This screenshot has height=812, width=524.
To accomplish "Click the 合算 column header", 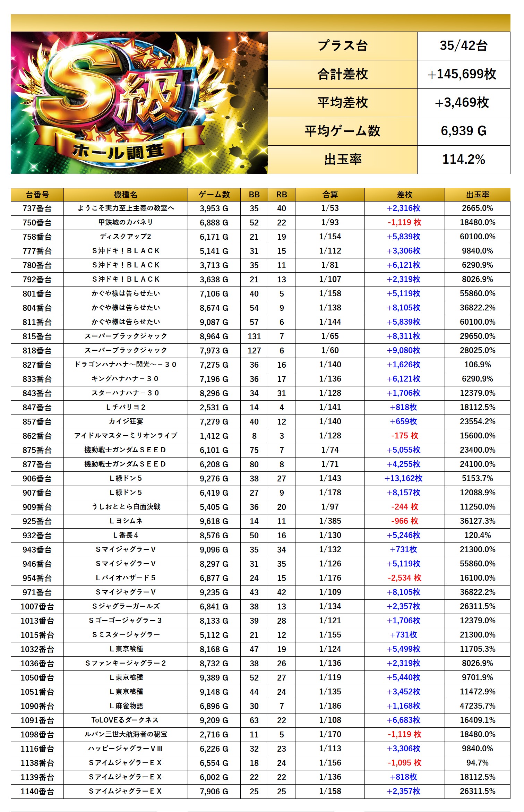I will coord(330,195).
